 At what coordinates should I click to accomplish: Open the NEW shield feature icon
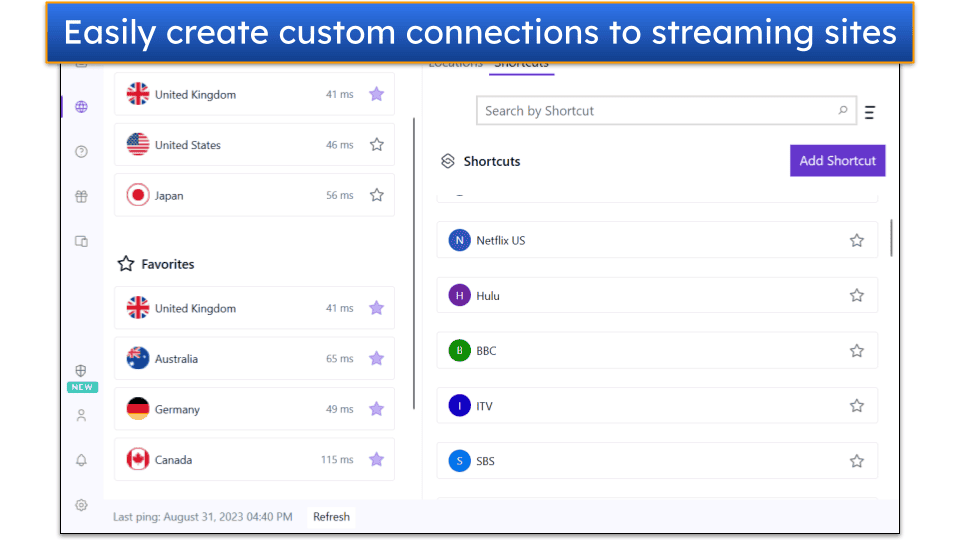tap(81, 372)
